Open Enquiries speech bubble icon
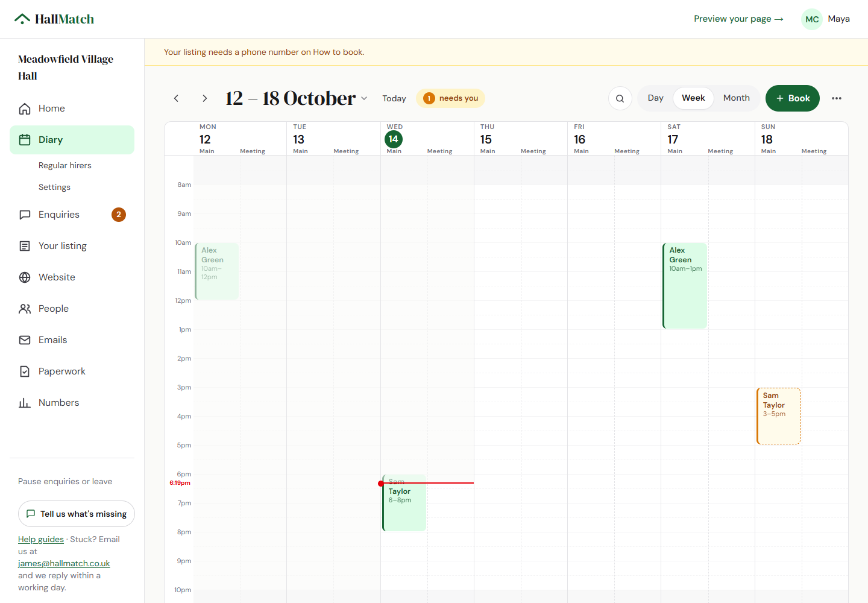 point(25,215)
